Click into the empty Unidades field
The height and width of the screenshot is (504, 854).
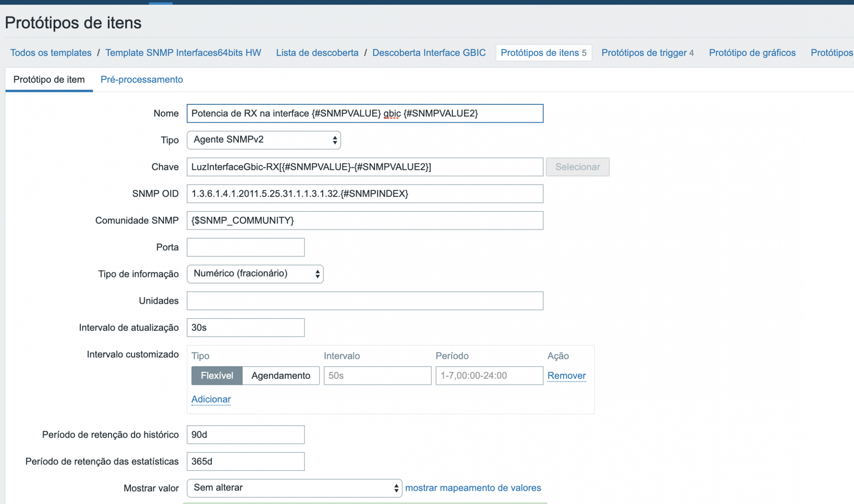tap(365, 301)
